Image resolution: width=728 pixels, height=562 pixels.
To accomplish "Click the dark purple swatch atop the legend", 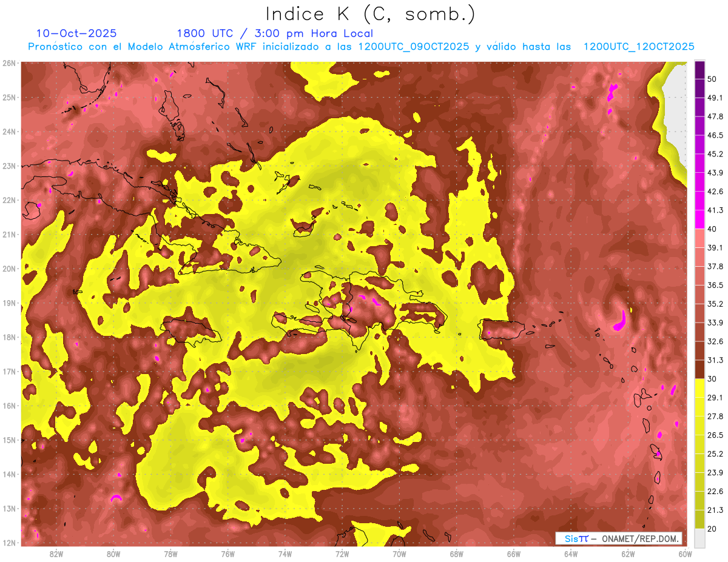I will [x=699, y=70].
